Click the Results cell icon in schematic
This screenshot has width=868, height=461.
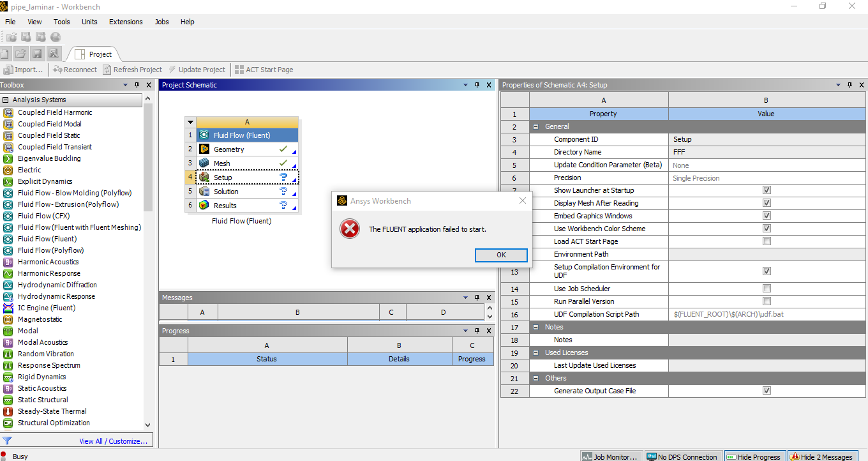tap(204, 206)
